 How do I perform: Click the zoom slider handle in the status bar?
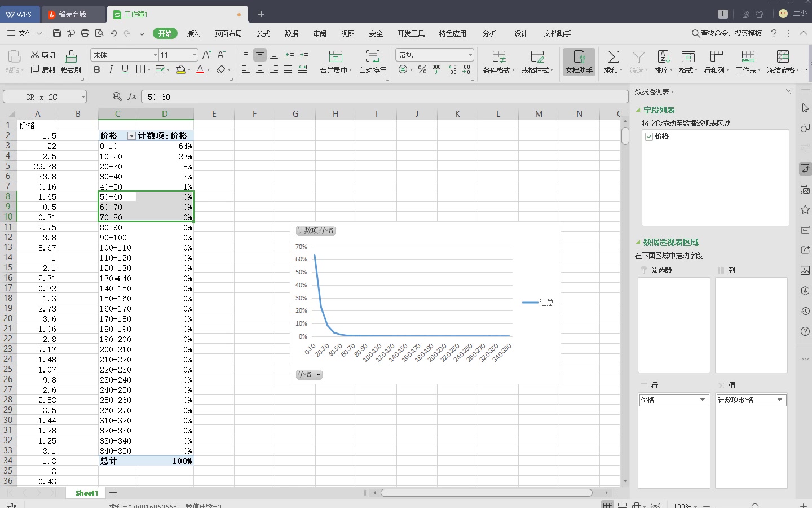(755, 506)
